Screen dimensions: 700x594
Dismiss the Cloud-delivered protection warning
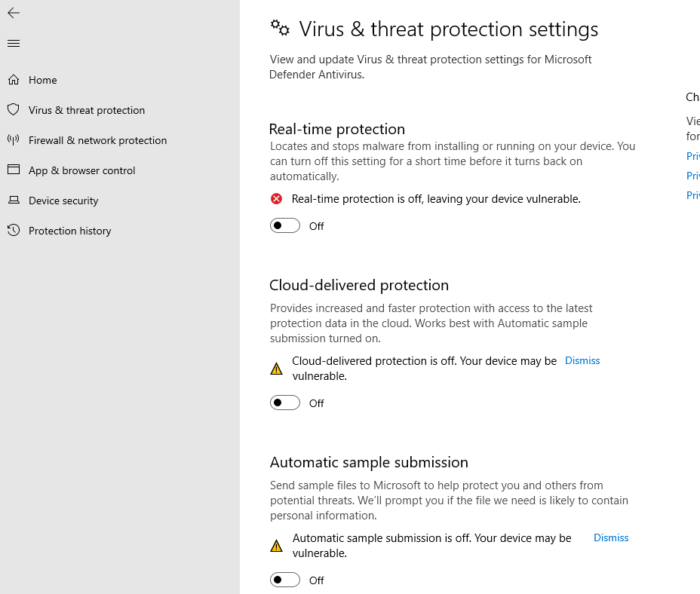pos(582,360)
